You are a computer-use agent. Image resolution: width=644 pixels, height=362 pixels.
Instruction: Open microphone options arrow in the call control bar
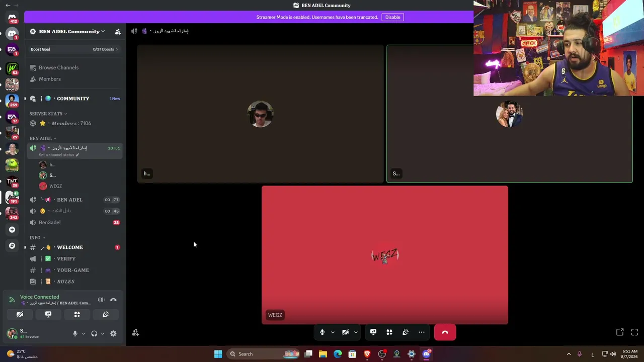pyautogui.click(x=333, y=332)
